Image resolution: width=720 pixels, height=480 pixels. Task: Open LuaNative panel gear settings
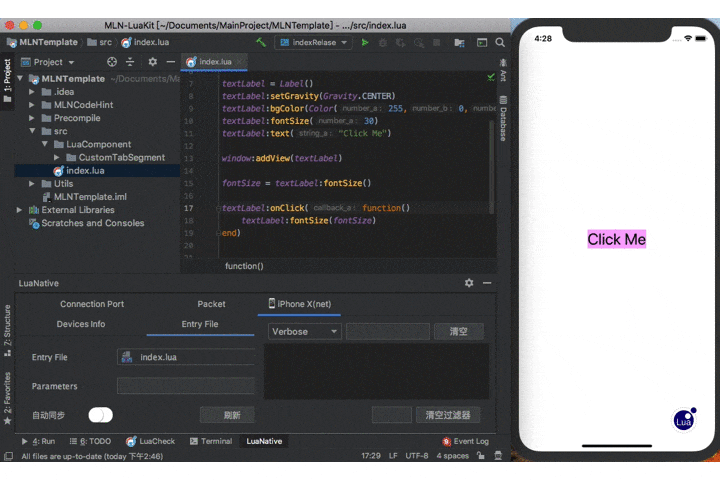pyautogui.click(x=469, y=283)
